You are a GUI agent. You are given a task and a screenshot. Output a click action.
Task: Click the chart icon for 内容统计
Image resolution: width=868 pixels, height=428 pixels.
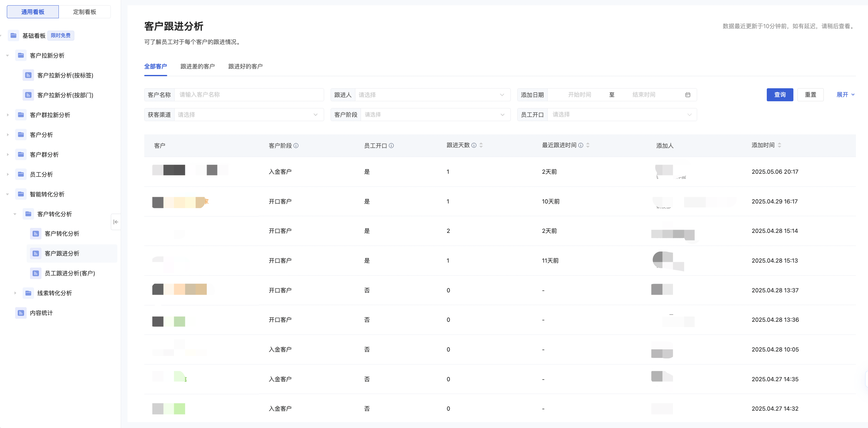(21, 313)
